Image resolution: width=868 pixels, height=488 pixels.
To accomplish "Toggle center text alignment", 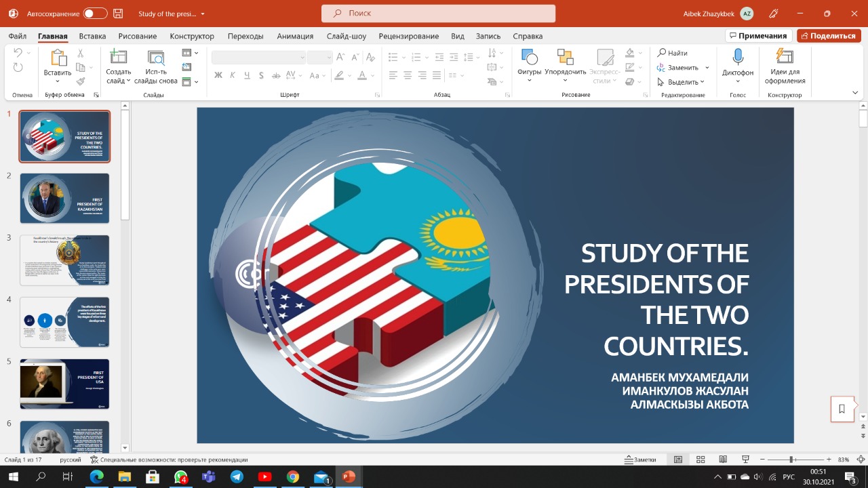I will point(408,75).
